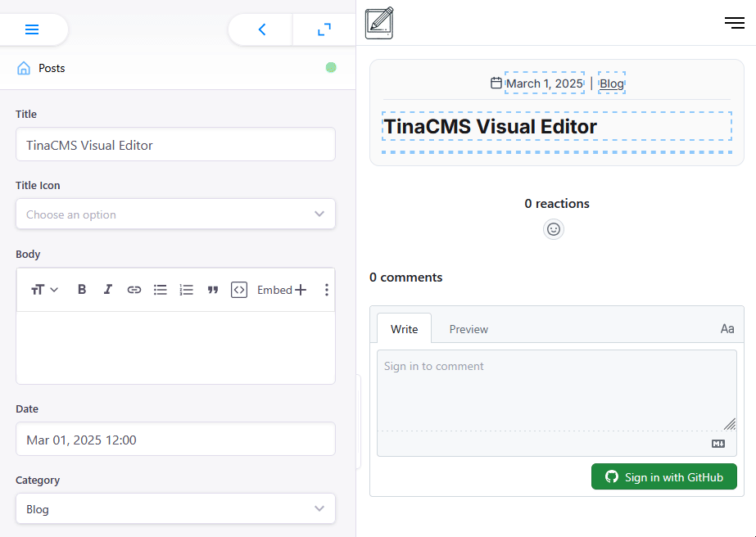Open the Date field picker
This screenshot has width=756, height=537.
point(175,439)
